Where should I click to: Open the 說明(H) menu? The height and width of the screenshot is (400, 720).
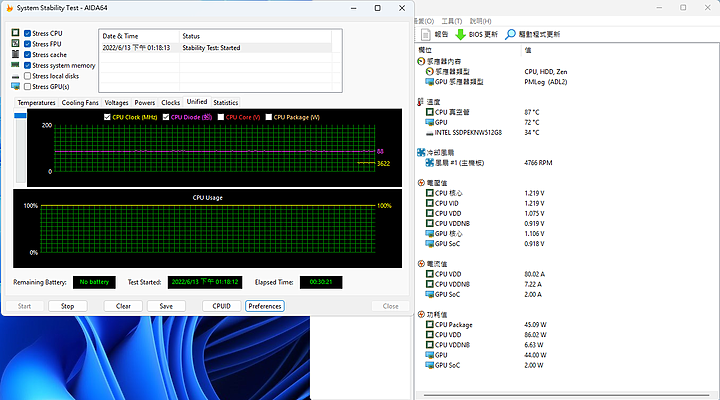coord(480,21)
